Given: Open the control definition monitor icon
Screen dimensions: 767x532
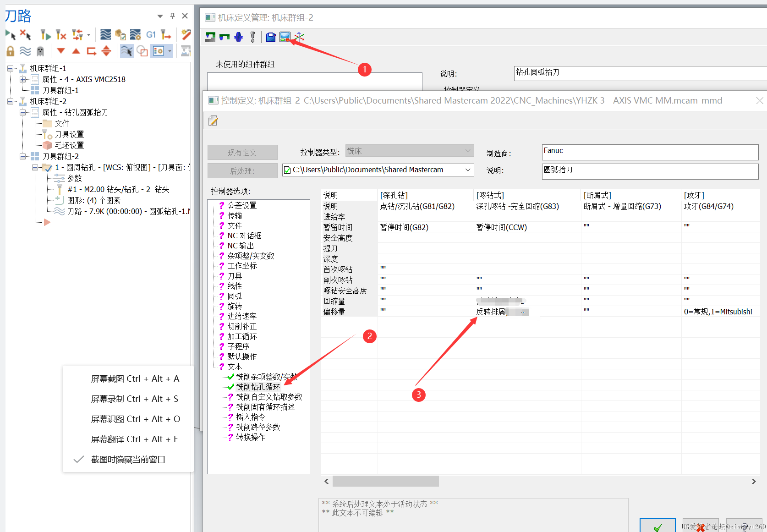Looking at the screenshot, I should [285, 37].
